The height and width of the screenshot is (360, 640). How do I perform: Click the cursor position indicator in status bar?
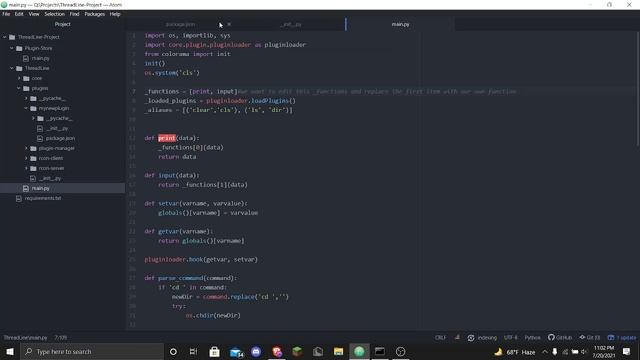pos(61,338)
